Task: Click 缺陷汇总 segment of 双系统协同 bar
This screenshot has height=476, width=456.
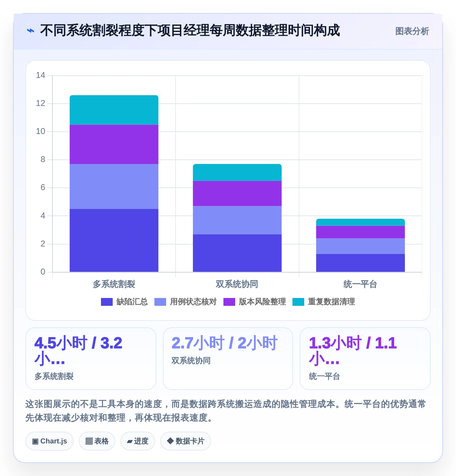Action: [237, 253]
